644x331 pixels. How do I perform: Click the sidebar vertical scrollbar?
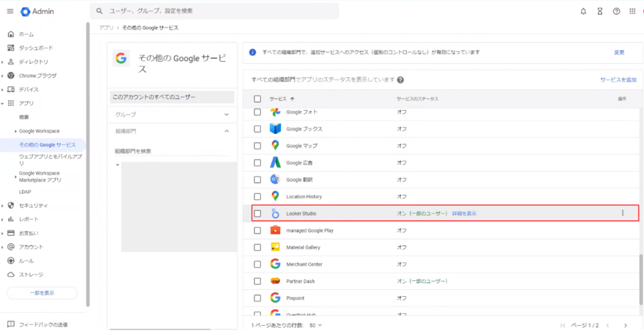[88, 164]
